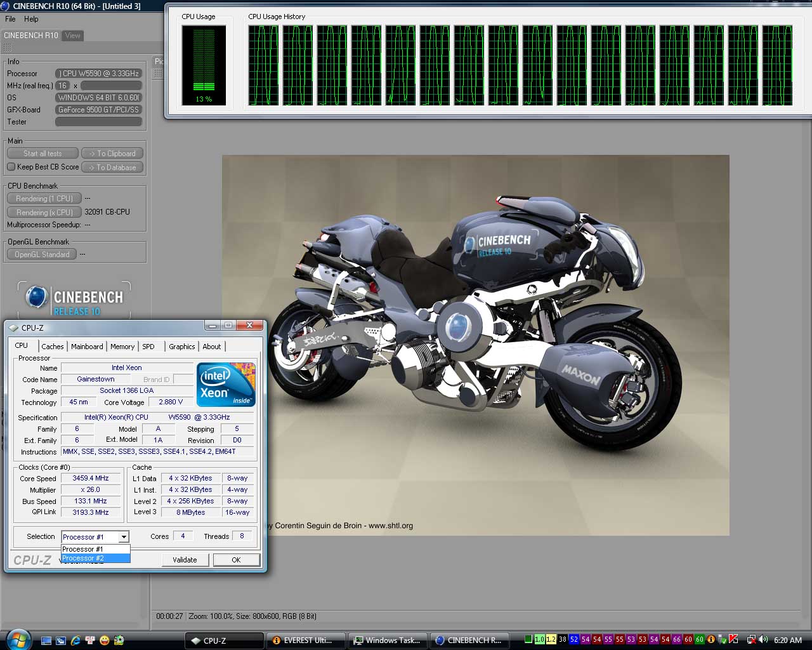This screenshot has width=812, height=650.
Task: Switch to the View tab in CINEBENCH
Action: click(x=73, y=36)
